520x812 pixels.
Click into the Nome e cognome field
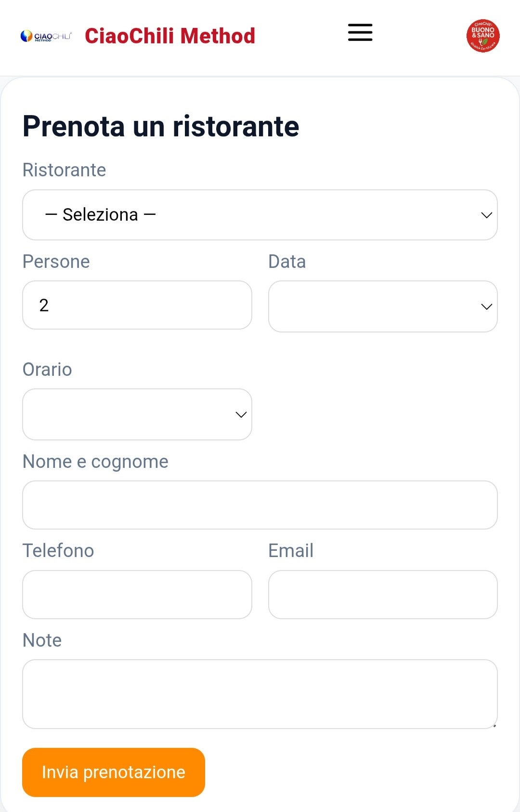(x=260, y=505)
